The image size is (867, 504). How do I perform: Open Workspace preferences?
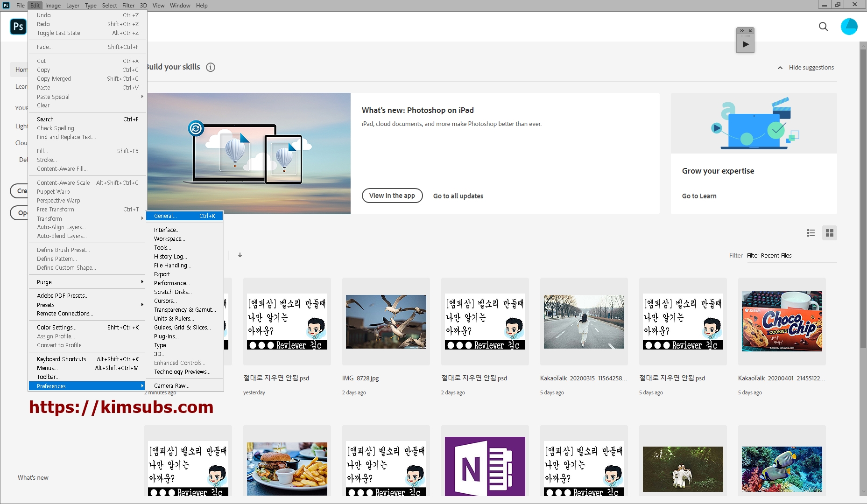184,239
